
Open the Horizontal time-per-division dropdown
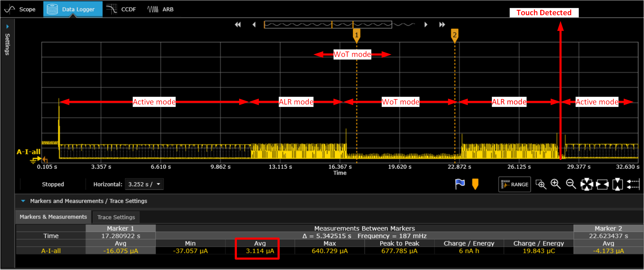(144, 184)
